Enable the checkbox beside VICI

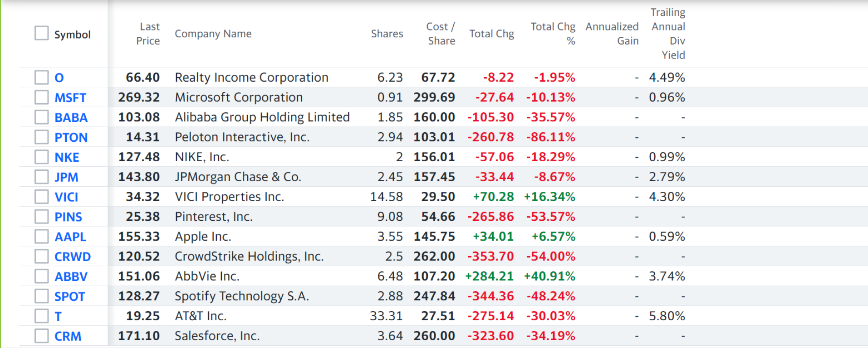[42, 197]
